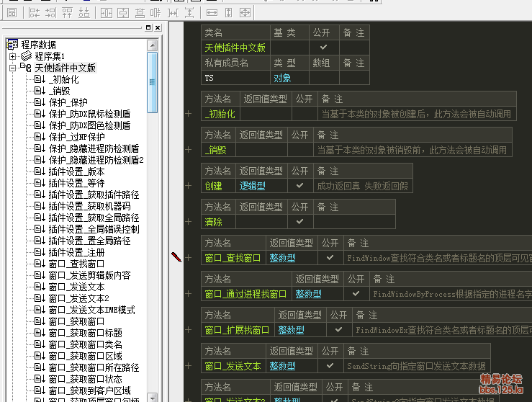Click the method icon of 窗口_获取窗口 row
Image resolution: width=532 pixels, height=402 pixels.
click(40, 321)
